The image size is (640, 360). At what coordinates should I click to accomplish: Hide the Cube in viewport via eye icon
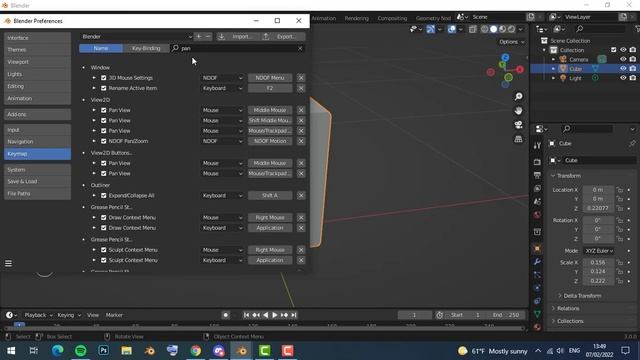click(623, 69)
